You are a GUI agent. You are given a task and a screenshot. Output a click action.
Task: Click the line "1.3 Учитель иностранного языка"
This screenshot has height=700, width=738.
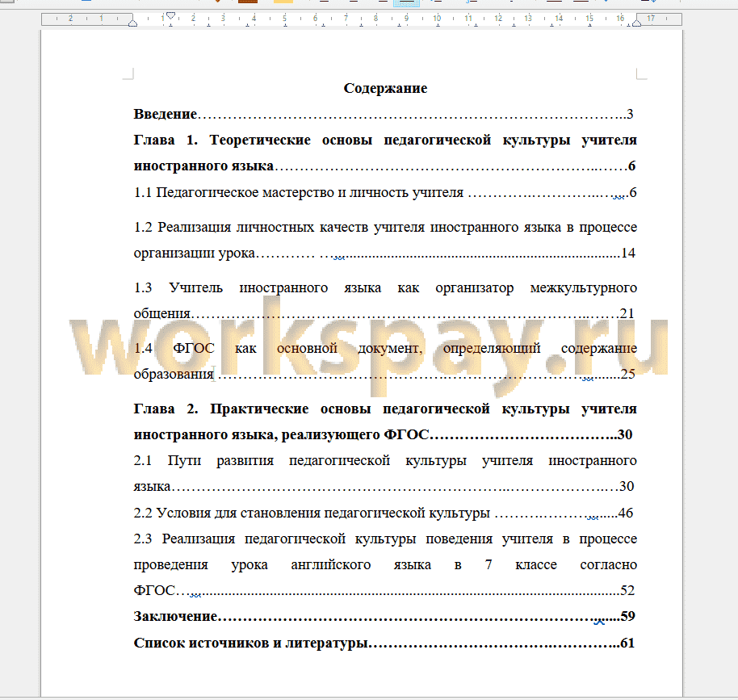click(385, 287)
